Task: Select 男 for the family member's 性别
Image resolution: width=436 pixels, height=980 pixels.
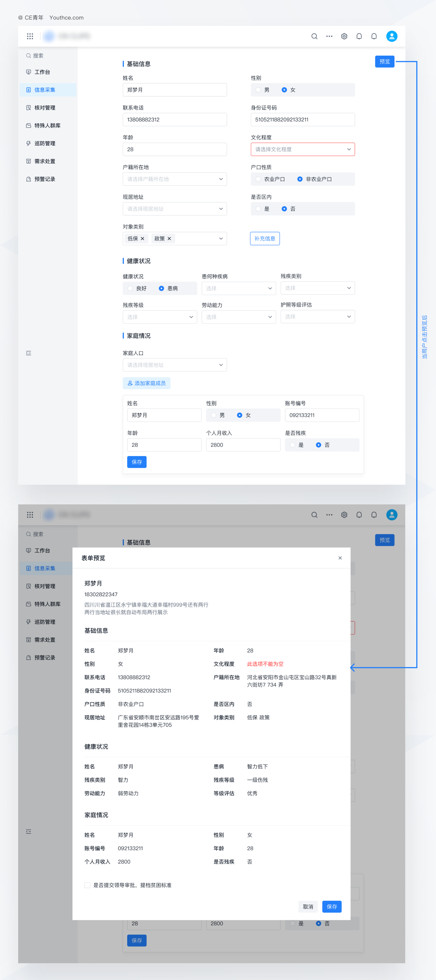Action: pos(214,415)
